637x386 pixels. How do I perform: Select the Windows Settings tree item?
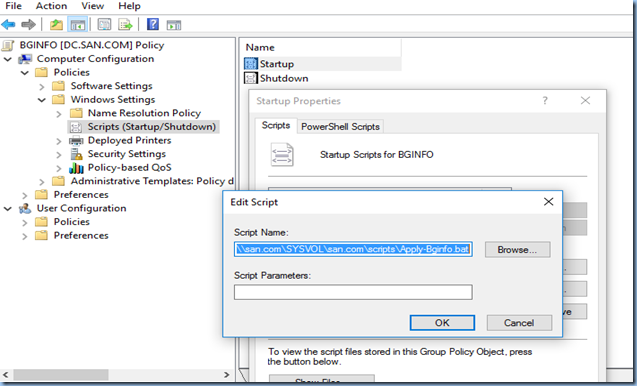click(113, 100)
